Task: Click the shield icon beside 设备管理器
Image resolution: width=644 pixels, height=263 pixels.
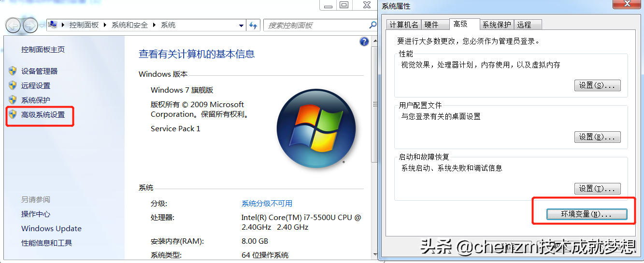Action: point(13,71)
